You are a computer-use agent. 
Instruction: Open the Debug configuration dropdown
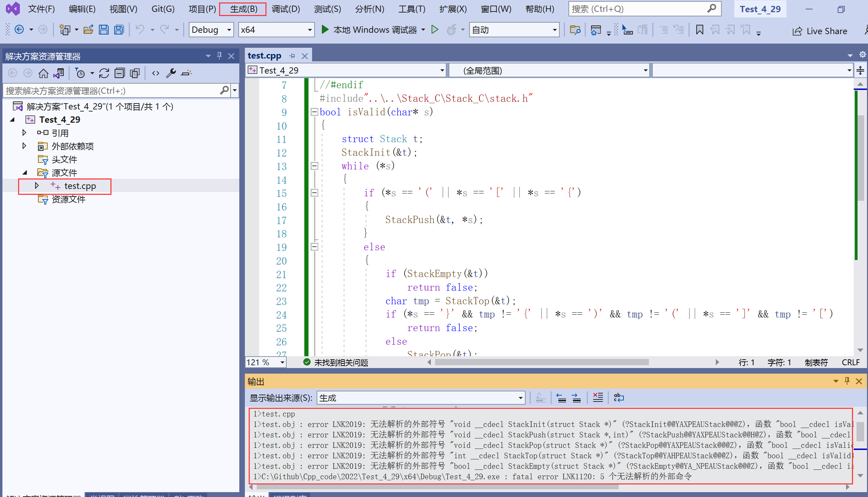[x=229, y=30]
